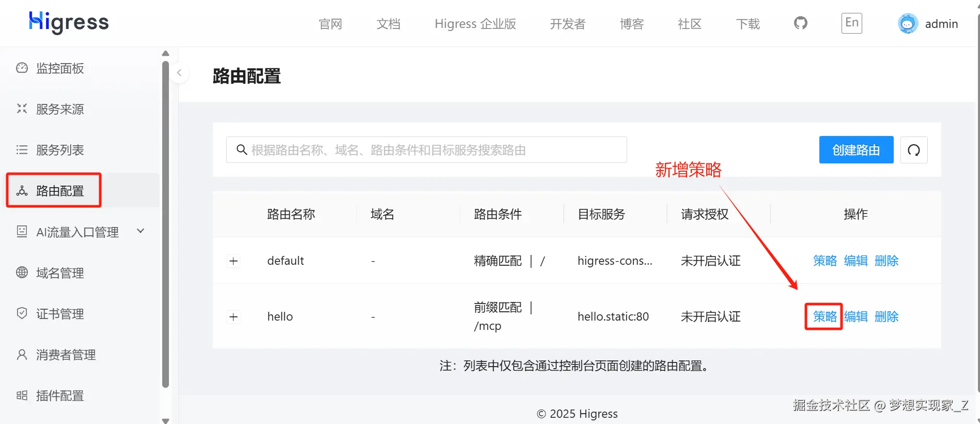Screen dimensions: 980x424
Task: Open Higress 企业版 navigation item
Action: coord(475,24)
